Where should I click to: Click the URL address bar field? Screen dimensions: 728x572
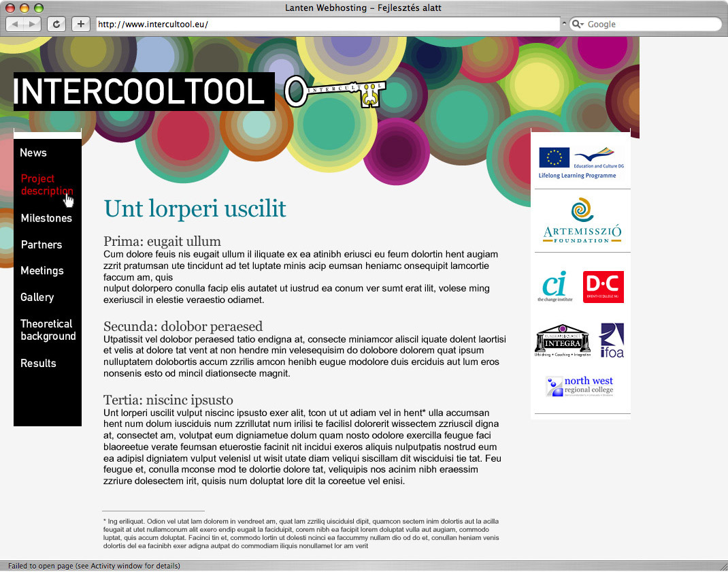[327, 25]
